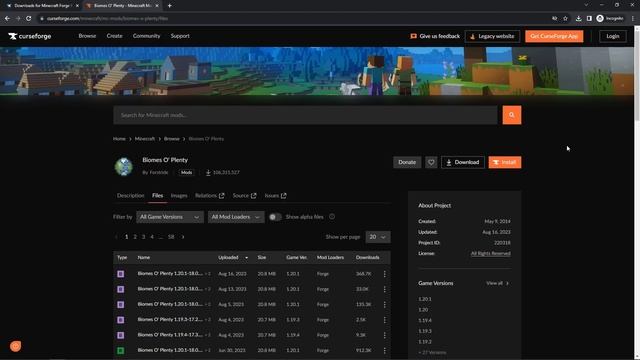Open file options menu for Jun 30, 2023 row
The image size is (640, 360).
[384, 350]
